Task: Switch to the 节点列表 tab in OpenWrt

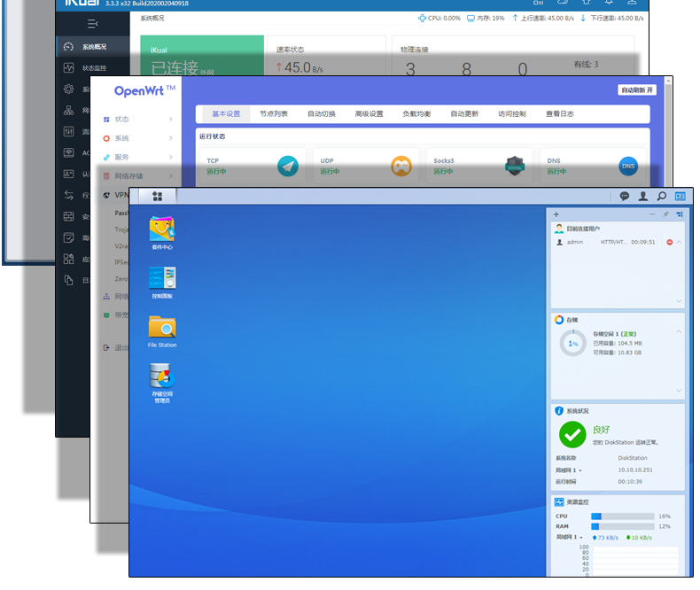Action: [274, 113]
